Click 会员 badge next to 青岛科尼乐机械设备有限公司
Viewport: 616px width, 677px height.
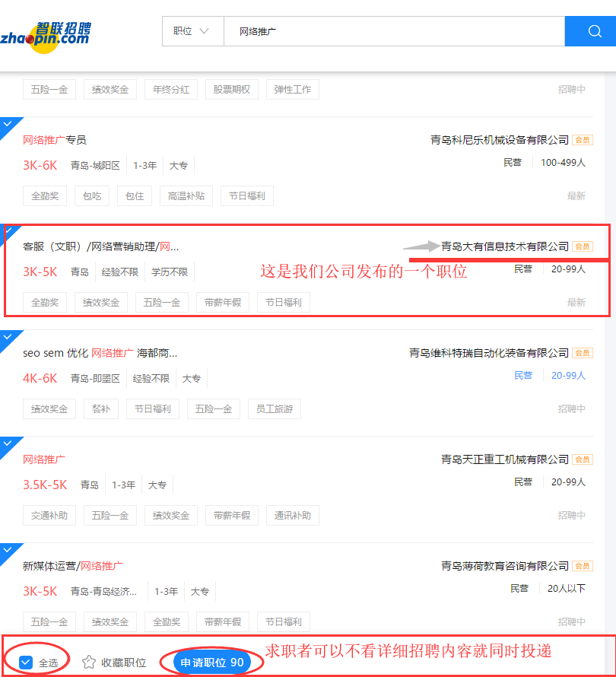[583, 140]
